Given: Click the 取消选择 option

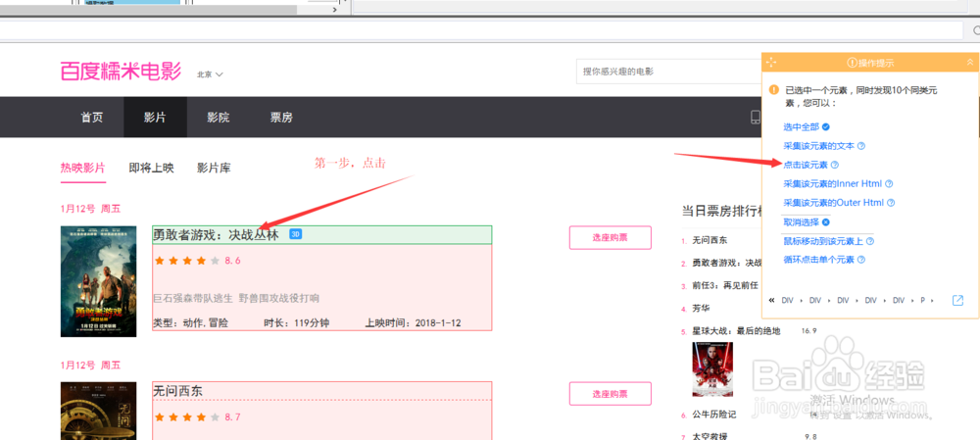Looking at the screenshot, I should [x=801, y=221].
